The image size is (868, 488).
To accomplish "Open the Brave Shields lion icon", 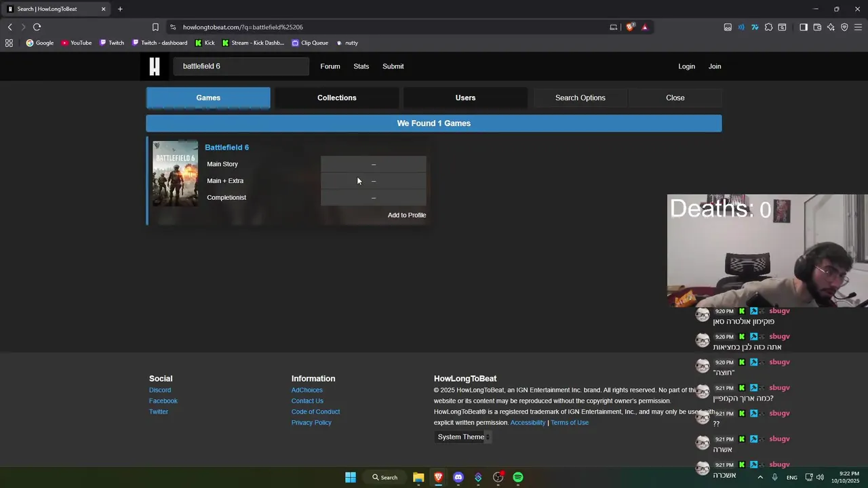I will (630, 27).
